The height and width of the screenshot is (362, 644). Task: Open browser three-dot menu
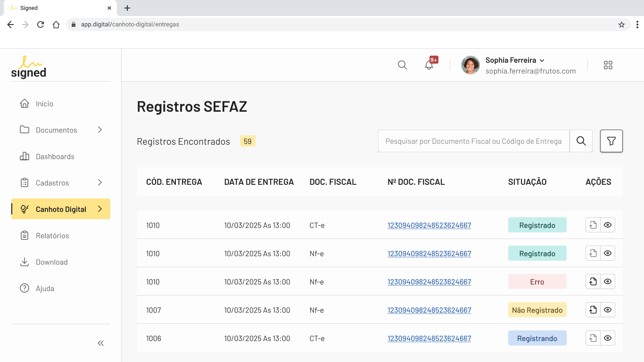tap(637, 25)
